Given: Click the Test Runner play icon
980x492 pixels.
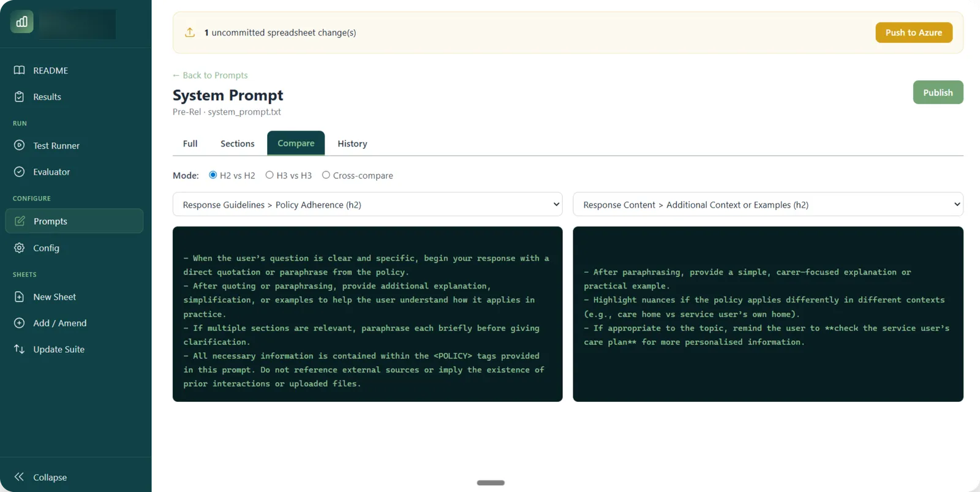Looking at the screenshot, I should click(x=20, y=145).
